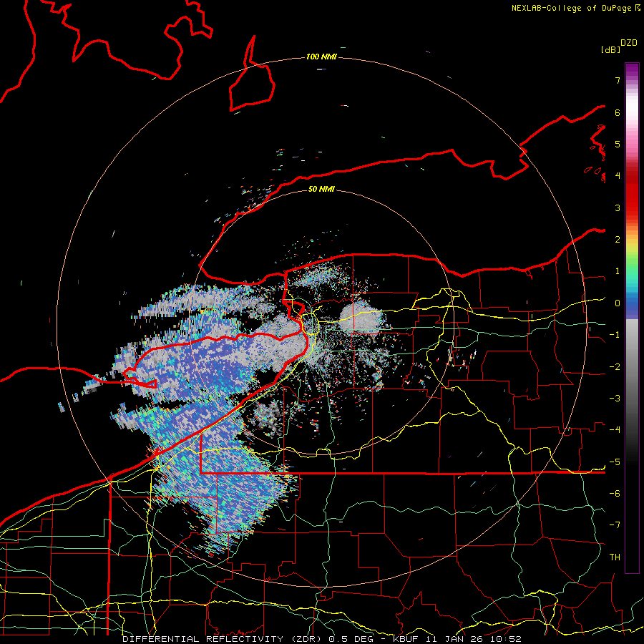The width and height of the screenshot is (644, 644).
Task: Click the legend value -1
Action: click(615, 335)
